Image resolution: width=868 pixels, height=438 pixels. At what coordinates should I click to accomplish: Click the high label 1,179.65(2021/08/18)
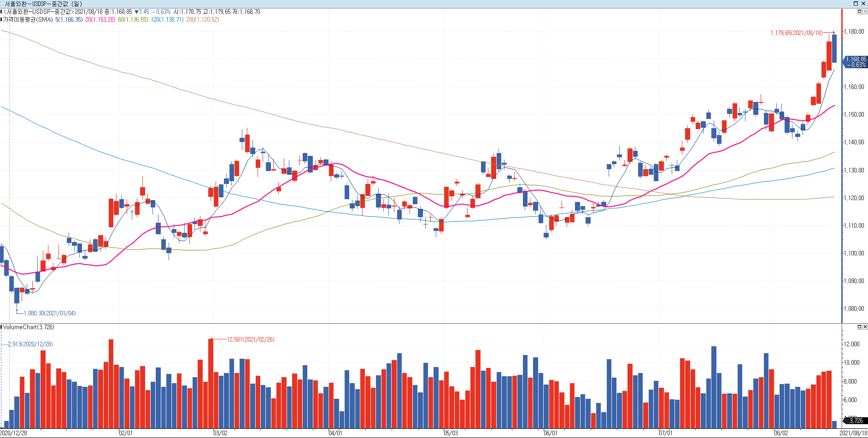(x=797, y=33)
